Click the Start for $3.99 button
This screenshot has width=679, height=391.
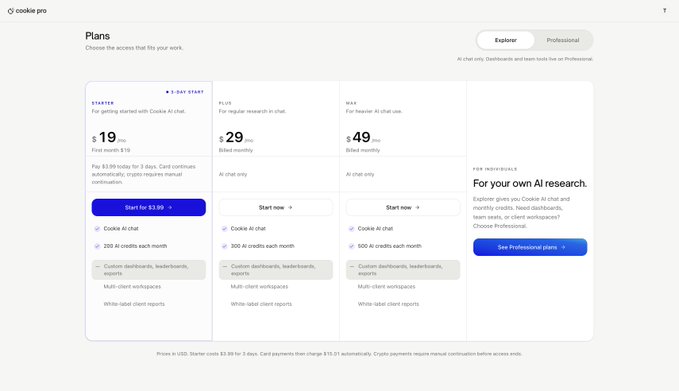click(x=149, y=207)
